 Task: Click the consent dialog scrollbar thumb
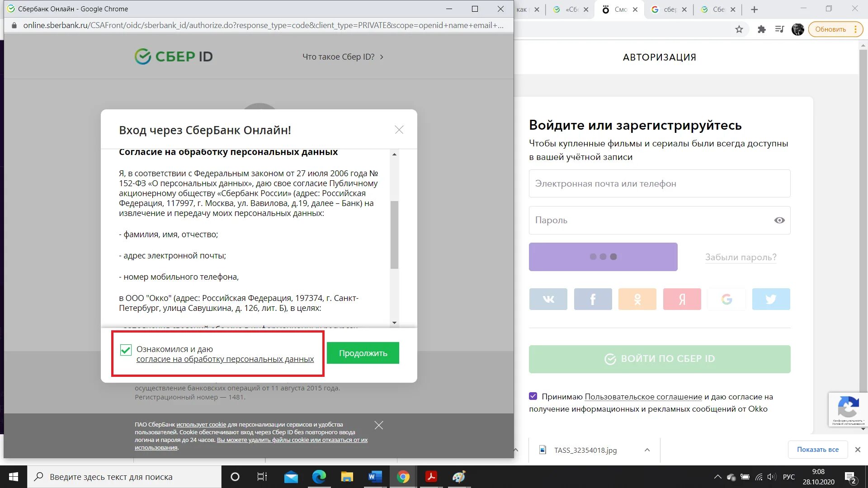click(394, 235)
